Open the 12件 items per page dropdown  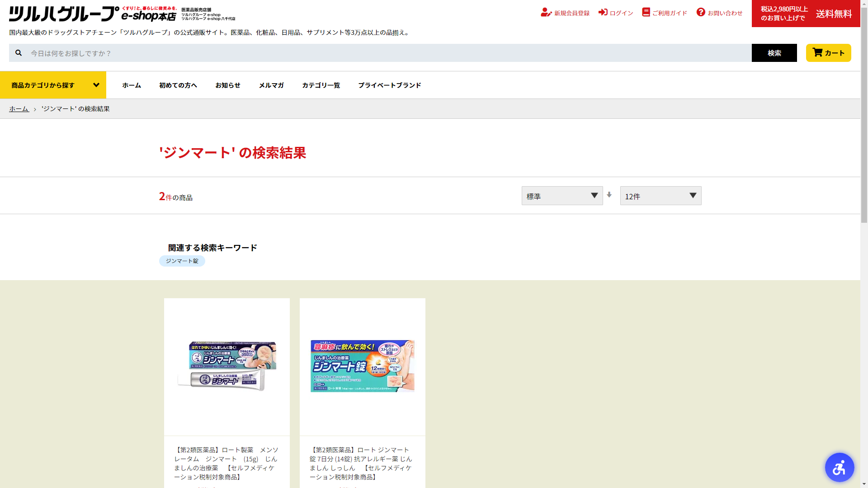click(660, 196)
